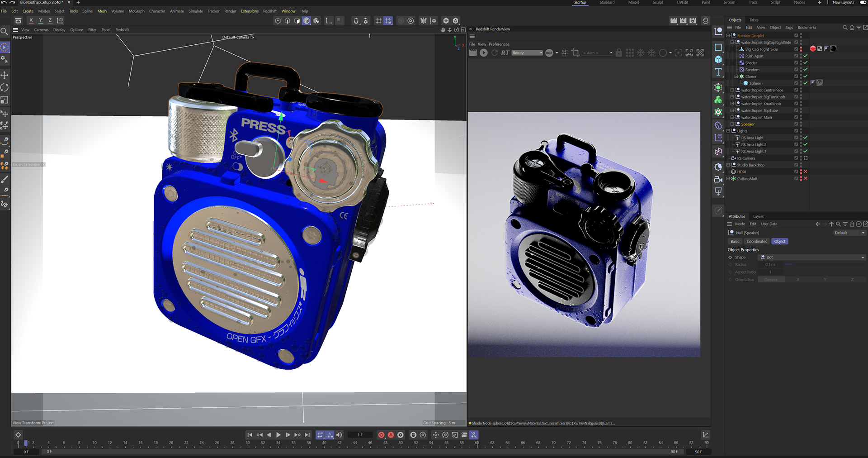Switch to the Layers tab
Image resolution: width=868 pixels, height=458 pixels.
point(759,216)
